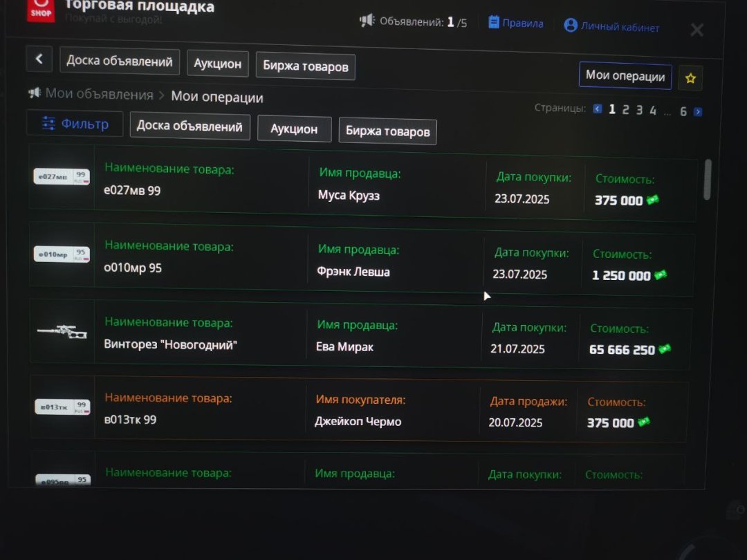
Task: Click the vertical scrollbar of operations list
Action: [x=708, y=180]
